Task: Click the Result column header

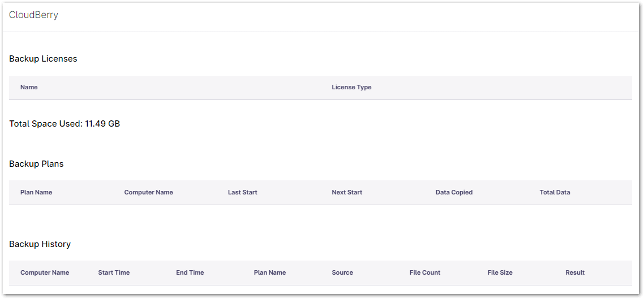Action: coord(575,273)
